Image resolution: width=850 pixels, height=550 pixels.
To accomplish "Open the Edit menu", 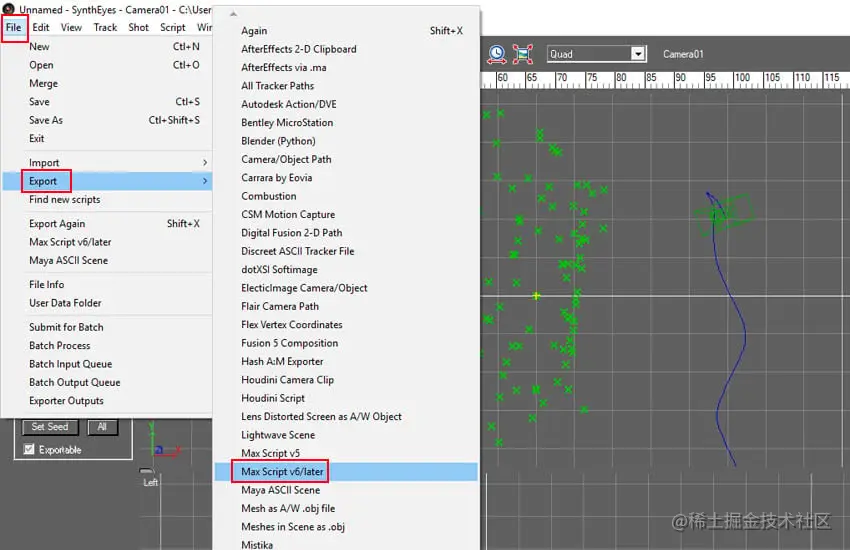I will pos(41,27).
